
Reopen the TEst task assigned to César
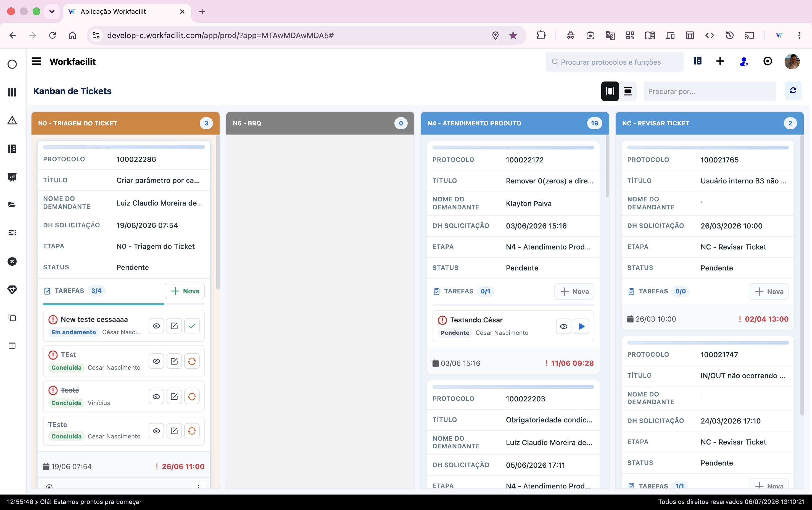coord(192,361)
